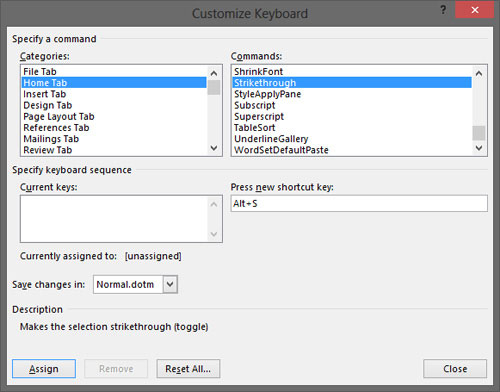The image size is (500, 392).
Task: Click the Commands list scrollbar thumb
Action: [479, 133]
